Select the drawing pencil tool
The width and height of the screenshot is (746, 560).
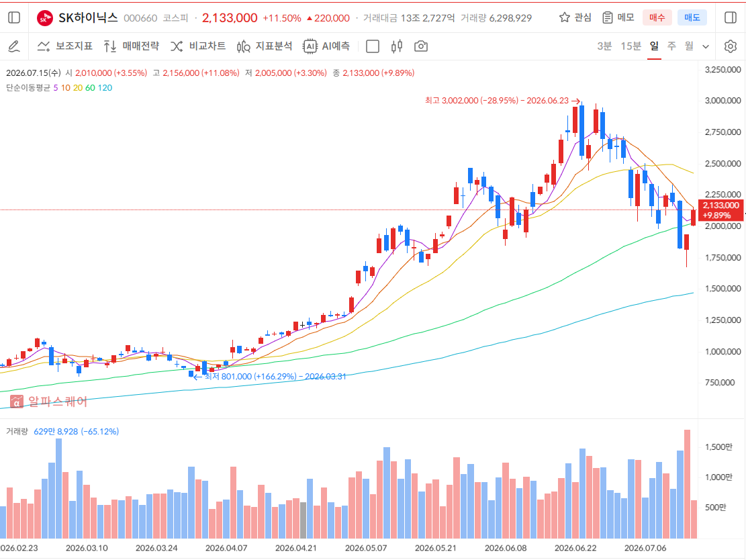click(14, 46)
